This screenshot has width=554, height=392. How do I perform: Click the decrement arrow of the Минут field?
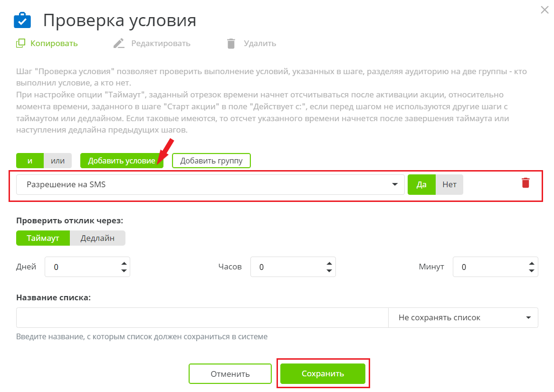tap(531, 270)
